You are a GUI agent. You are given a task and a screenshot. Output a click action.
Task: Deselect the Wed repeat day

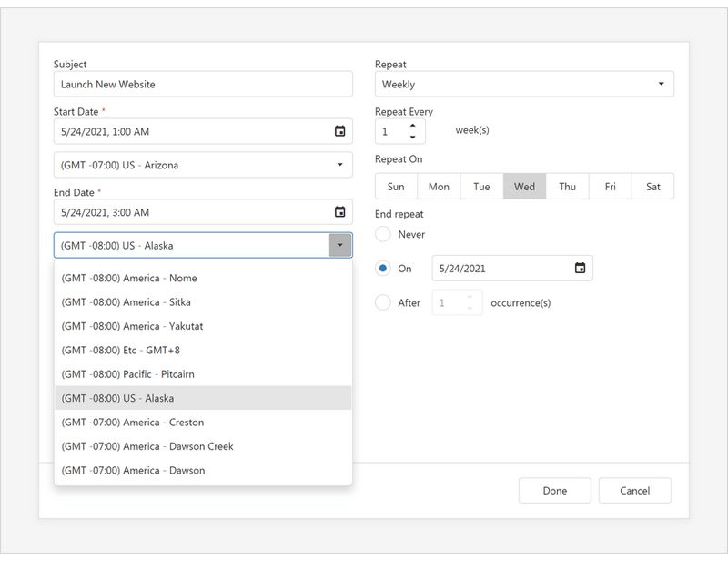tap(524, 186)
